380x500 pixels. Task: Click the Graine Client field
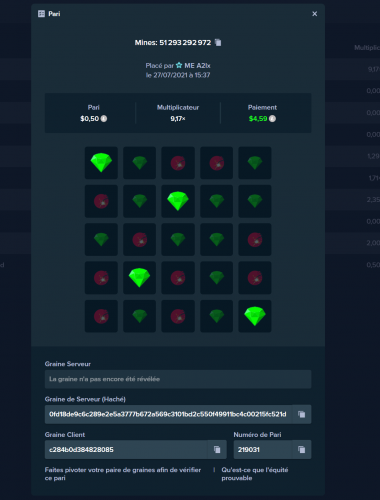[x=126, y=450]
